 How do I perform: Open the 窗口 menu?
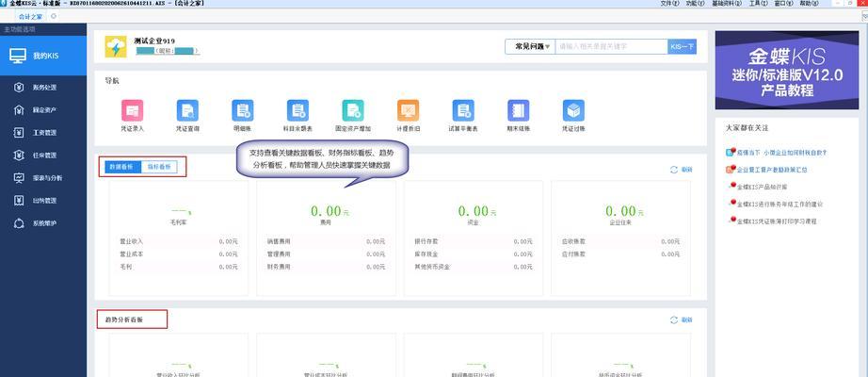point(782,4)
